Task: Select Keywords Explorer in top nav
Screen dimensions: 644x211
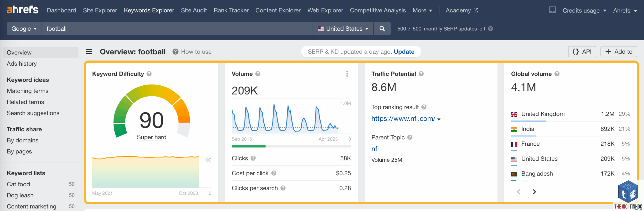Action: coord(149,10)
